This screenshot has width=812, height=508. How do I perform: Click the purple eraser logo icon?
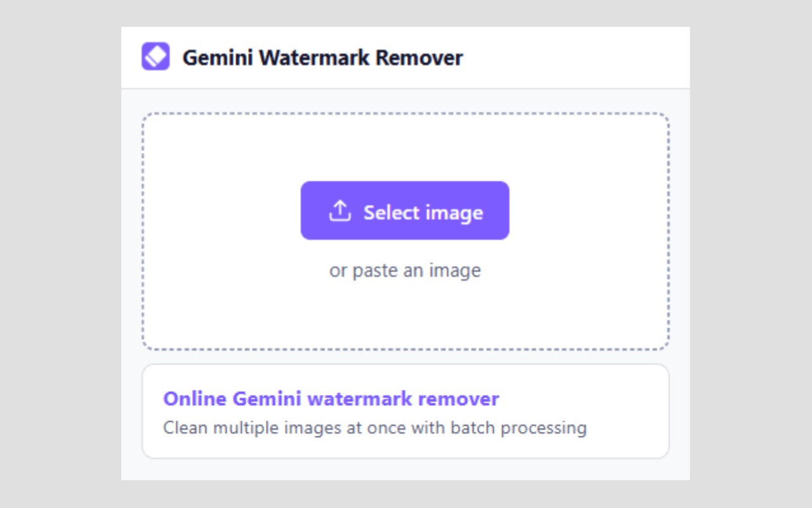[155, 57]
